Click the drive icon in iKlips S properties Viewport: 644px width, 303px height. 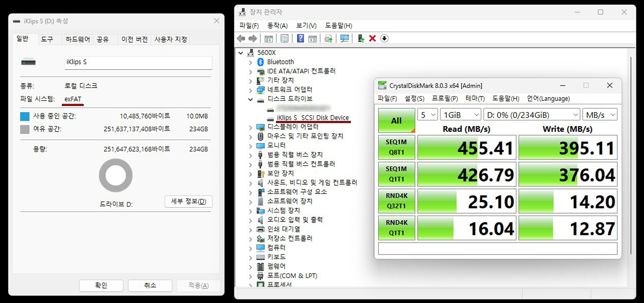click(x=29, y=62)
